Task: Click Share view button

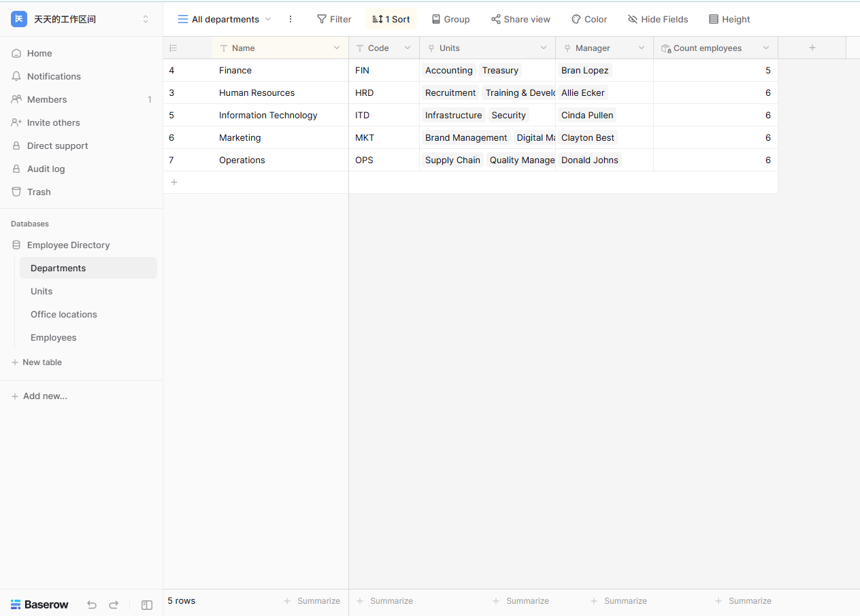Action: [520, 19]
